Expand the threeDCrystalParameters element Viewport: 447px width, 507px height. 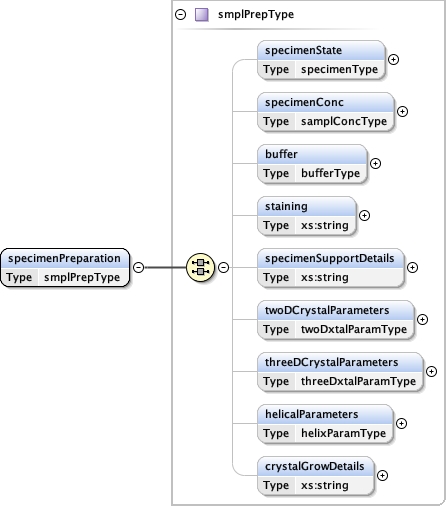tap(431, 371)
